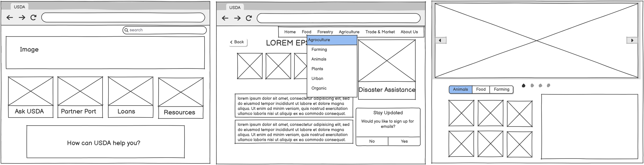
Task: Choose Farming from the dropdown list
Action: 332,50
